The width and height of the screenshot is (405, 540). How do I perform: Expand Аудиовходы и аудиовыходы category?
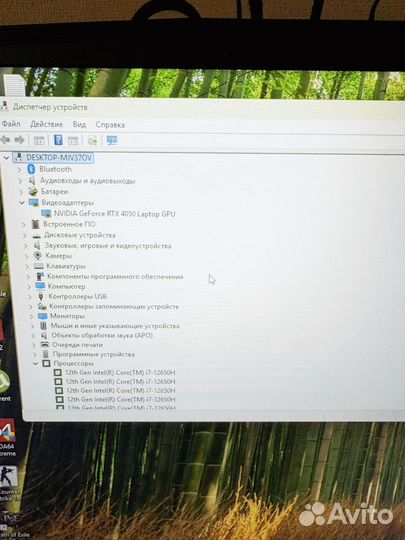click(x=20, y=180)
